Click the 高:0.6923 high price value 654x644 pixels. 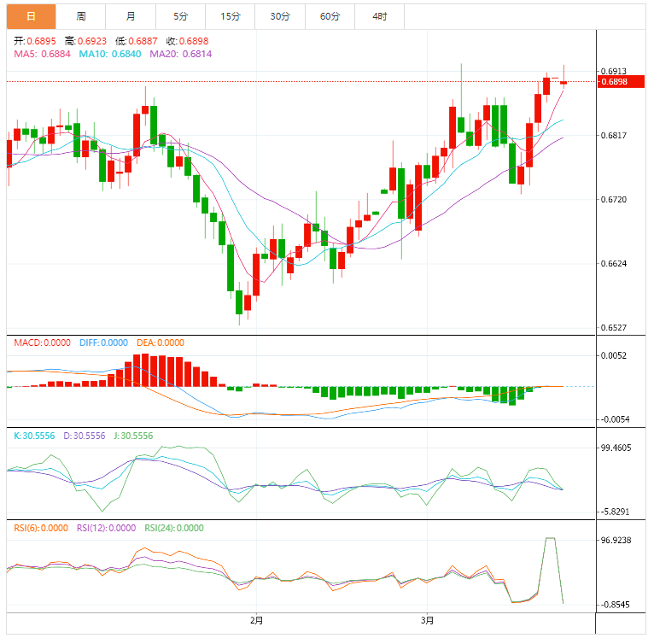[85, 41]
